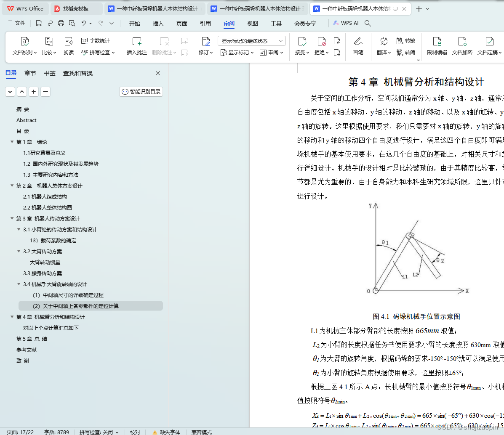
Task: Add a new document tab
Action: pos(419,9)
